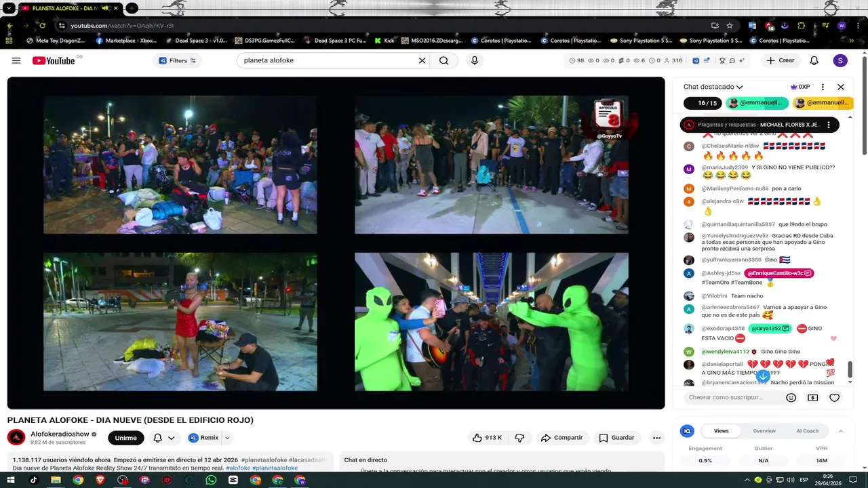Open File Explorer from the taskbar
This screenshot has width=868, height=488.
tap(56, 480)
